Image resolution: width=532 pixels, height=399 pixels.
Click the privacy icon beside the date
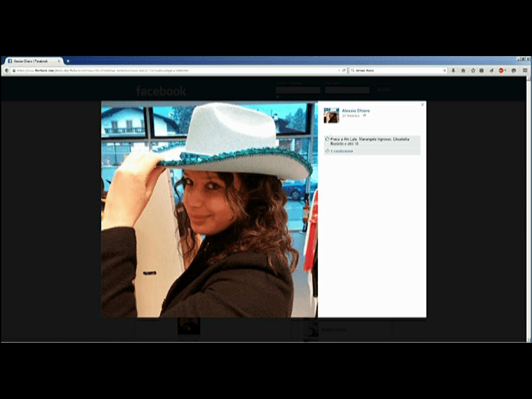click(x=364, y=116)
